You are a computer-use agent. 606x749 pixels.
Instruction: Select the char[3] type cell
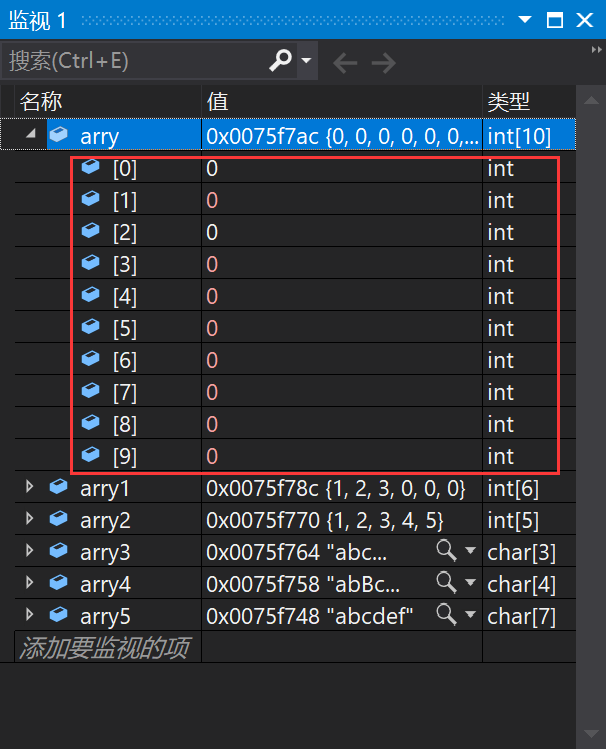point(529,552)
